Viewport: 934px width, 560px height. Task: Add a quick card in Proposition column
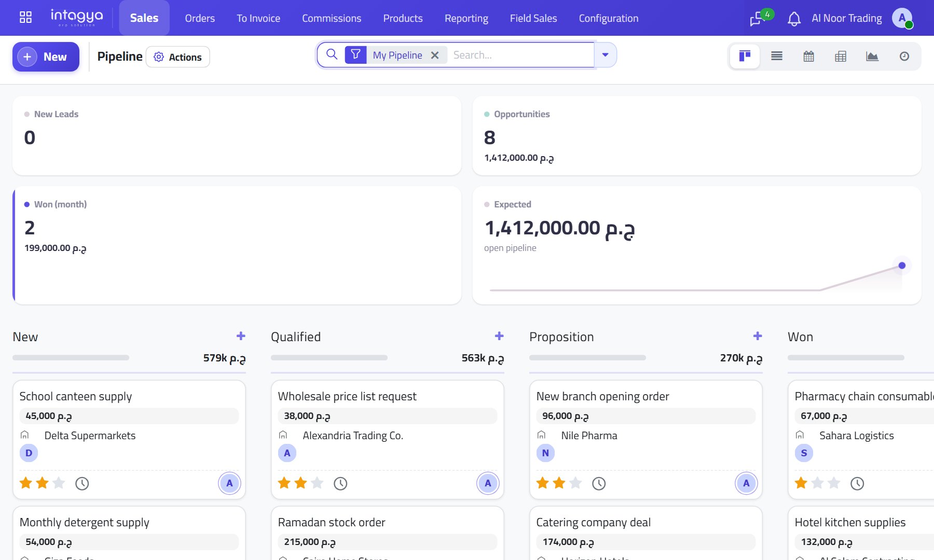(x=758, y=336)
